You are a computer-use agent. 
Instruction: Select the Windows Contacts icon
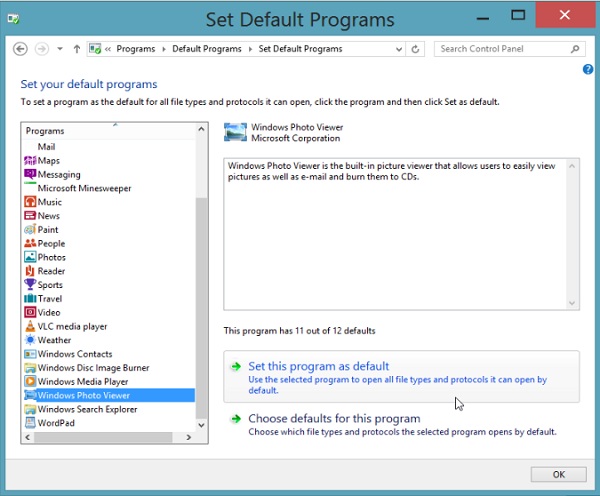click(x=30, y=354)
